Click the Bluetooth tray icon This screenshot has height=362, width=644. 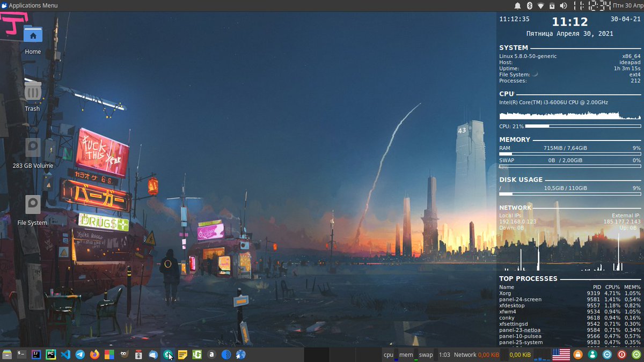tap(529, 5)
